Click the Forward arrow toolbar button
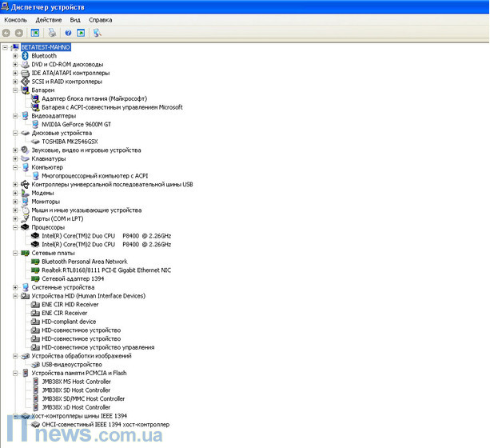490x448 pixels. (x=18, y=33)
